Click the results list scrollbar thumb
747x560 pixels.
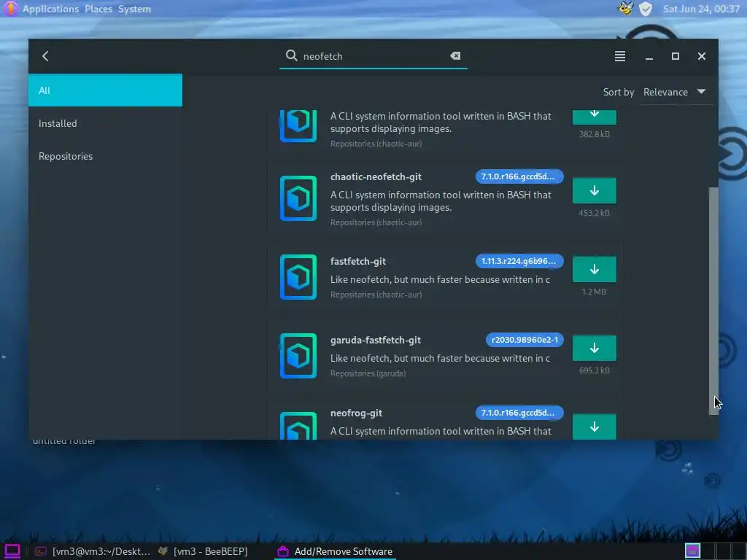click(713, 301)
